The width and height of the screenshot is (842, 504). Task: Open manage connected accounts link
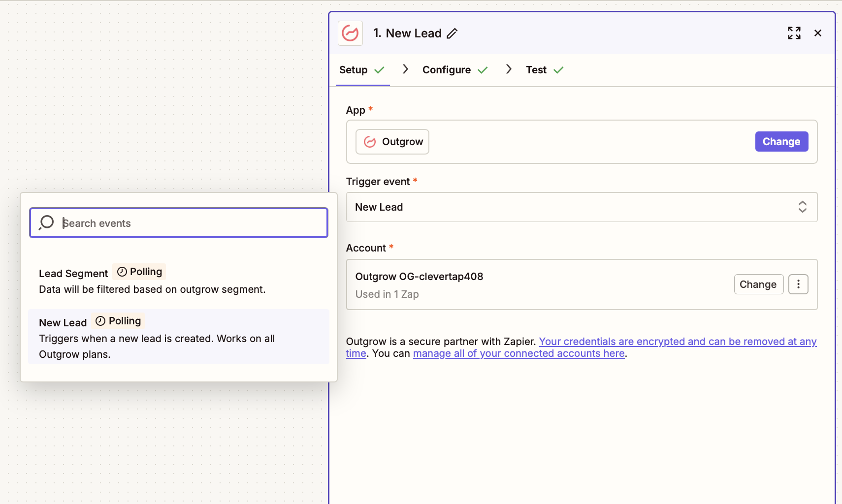tap(519, 353)
